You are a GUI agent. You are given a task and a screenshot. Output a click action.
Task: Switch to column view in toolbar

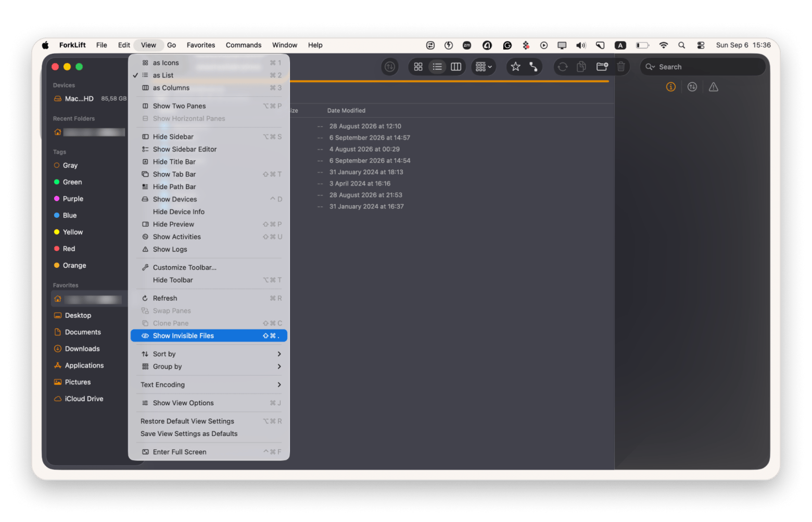456,67
